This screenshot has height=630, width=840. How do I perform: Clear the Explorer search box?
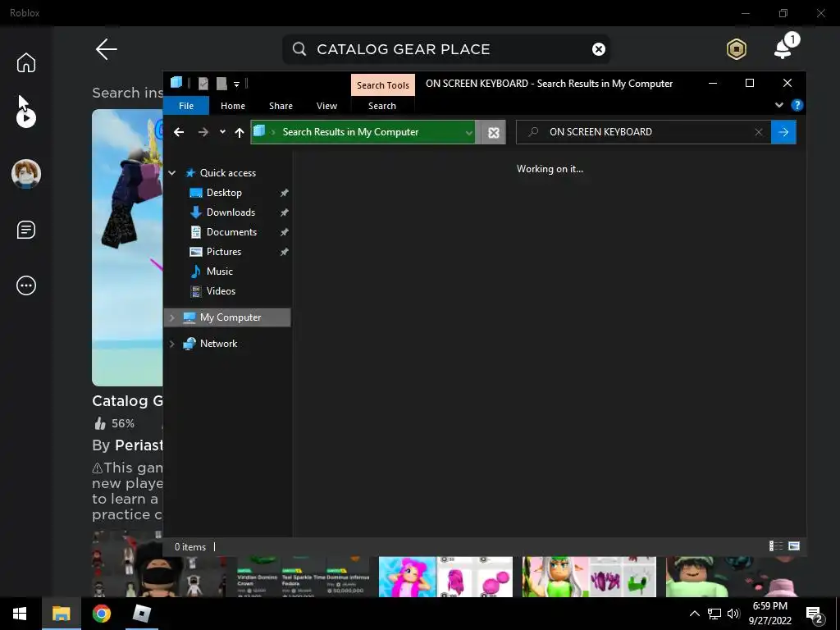[759, 132]
